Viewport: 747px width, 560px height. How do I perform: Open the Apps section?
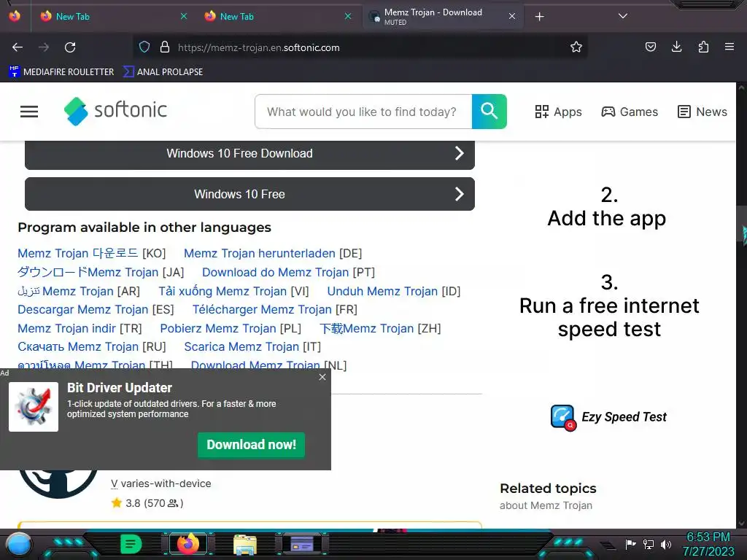tap(558, 112)
